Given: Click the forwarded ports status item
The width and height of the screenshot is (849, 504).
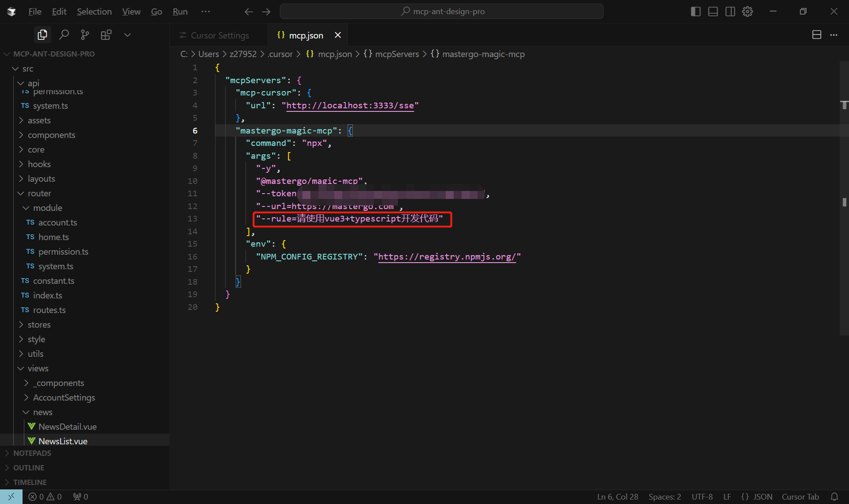Looking at the screenshot, I should tap(80, 497).
